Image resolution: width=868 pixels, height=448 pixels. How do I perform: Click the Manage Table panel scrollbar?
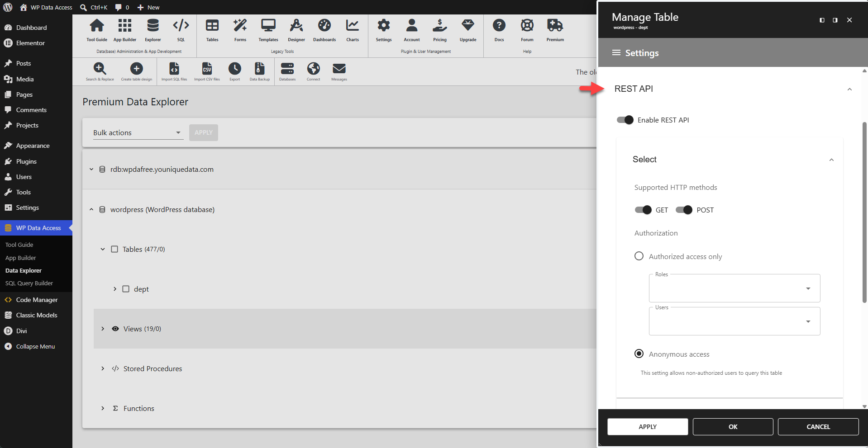(x=864, y=212)
